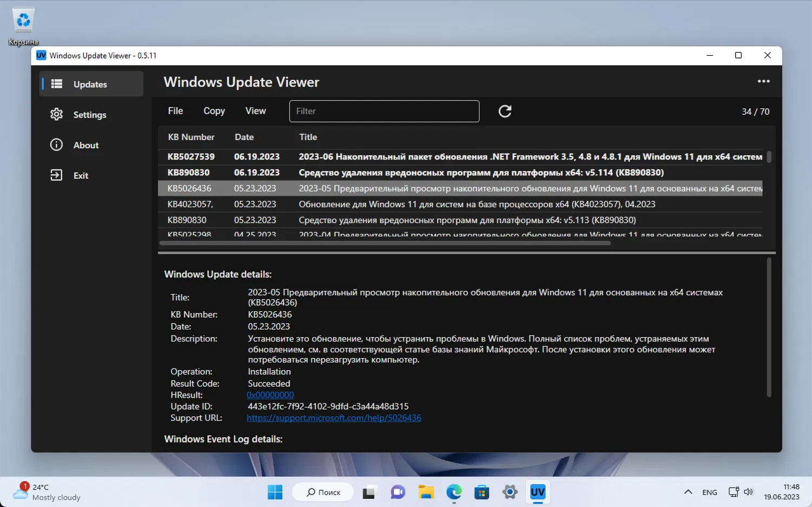Open Windows Settings gear on taskbar
The height and width of the screenshot is (507, 812).
click(x=510, y=492)
